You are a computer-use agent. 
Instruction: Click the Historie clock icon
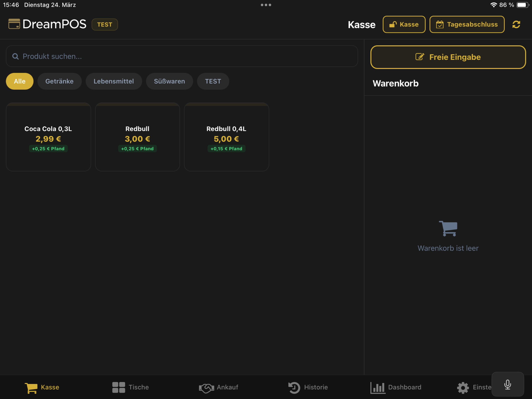[294, 388]
